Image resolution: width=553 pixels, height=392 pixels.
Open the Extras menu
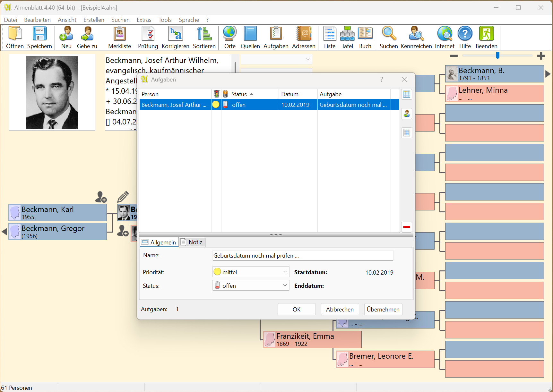(x=144, y=20)
